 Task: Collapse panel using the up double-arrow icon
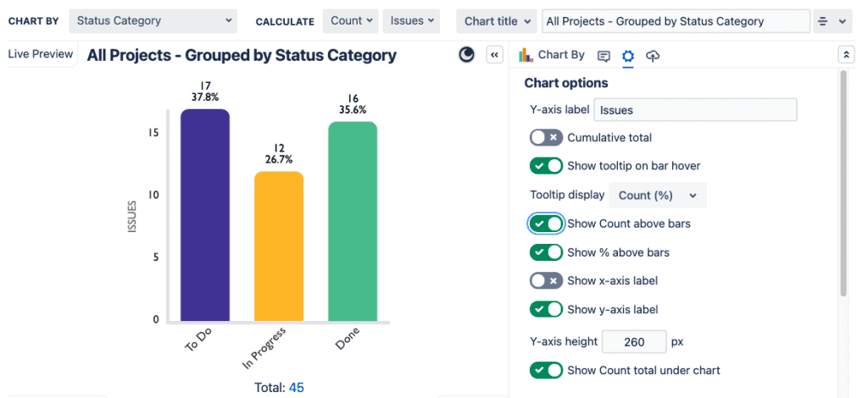click(x=845, y=55)
